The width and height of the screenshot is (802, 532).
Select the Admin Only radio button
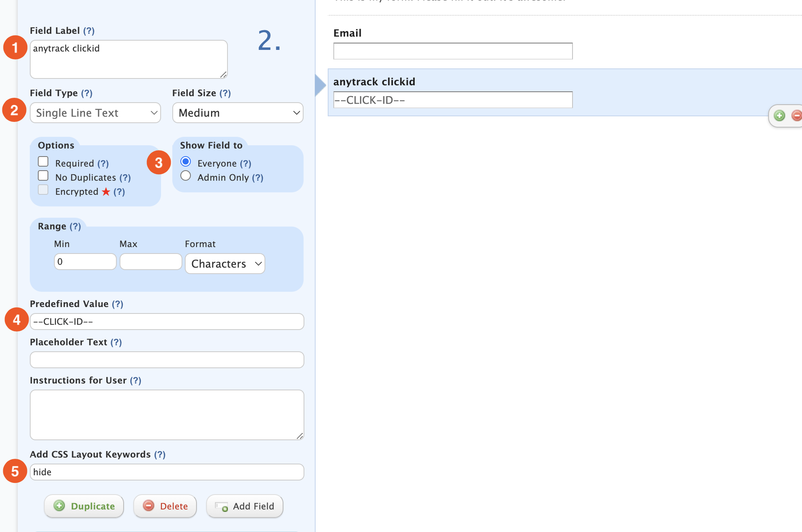click(186, 176)
